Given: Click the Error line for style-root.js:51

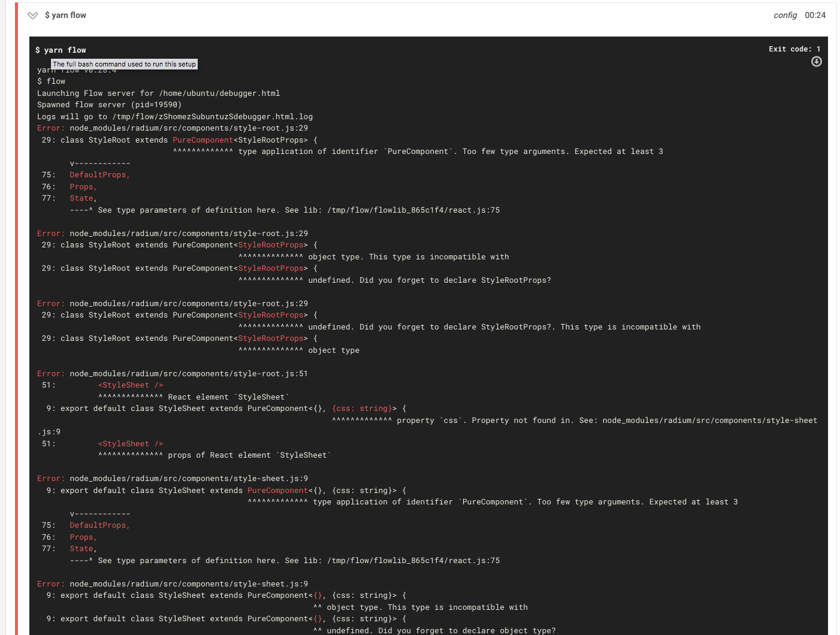Looking at the screenshot, I should [173, 374].
